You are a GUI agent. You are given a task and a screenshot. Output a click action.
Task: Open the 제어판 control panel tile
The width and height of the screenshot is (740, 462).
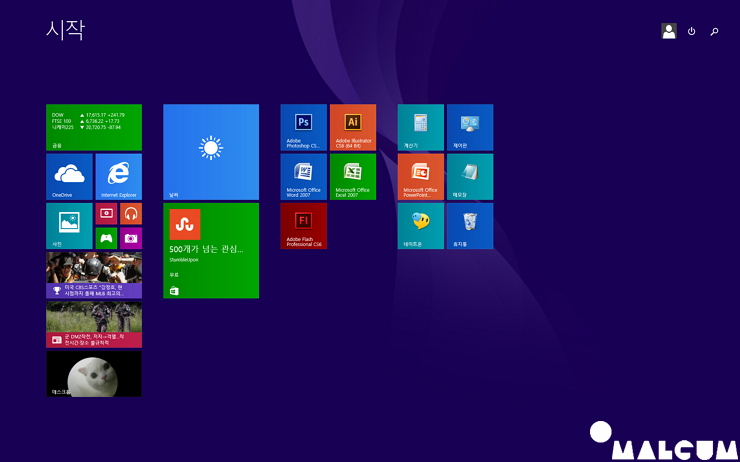point(470,127)
